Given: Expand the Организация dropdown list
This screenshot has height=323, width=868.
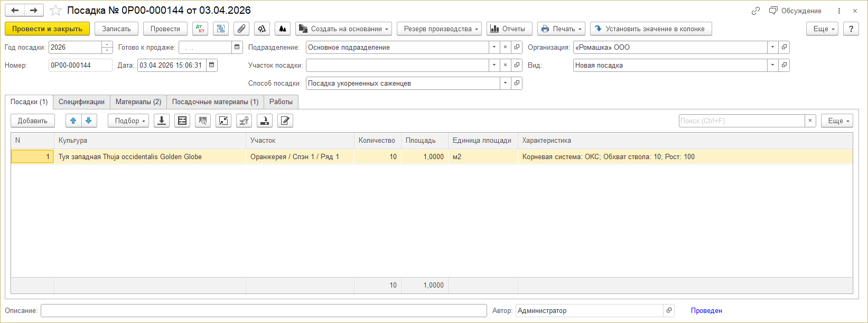Looking at the screenshot, I should pyautogui.click(x=772, y=47).
